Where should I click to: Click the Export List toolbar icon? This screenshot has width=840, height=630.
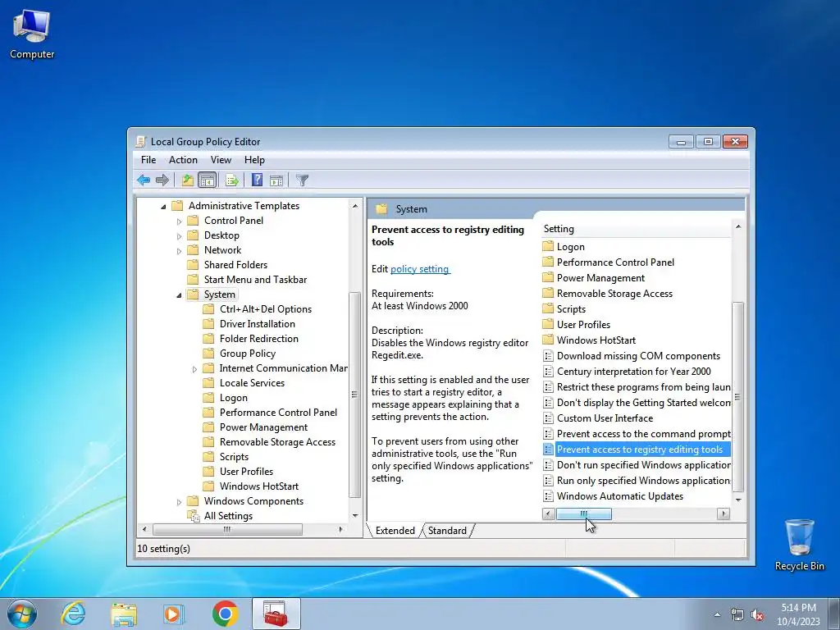click(232, 180)
